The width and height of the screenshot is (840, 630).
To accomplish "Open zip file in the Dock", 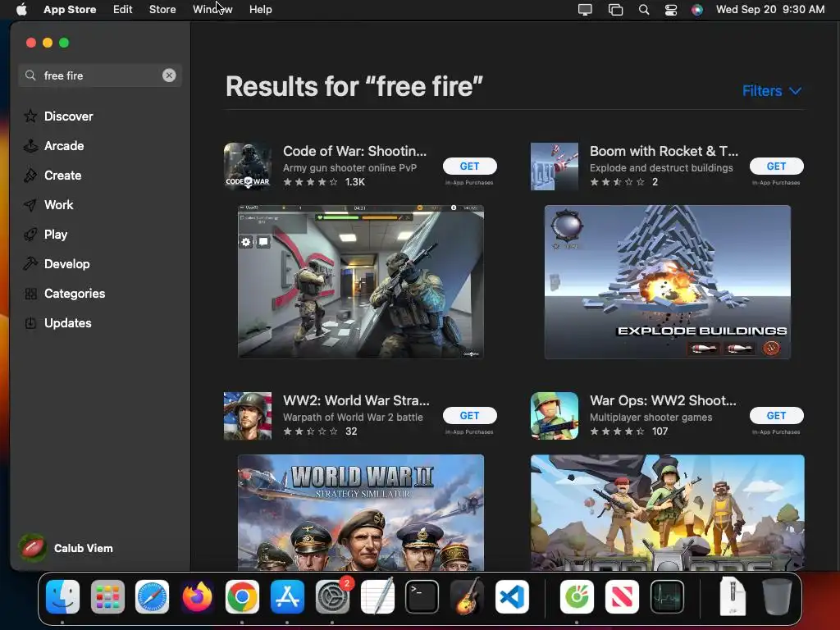I will pos(733,596).
